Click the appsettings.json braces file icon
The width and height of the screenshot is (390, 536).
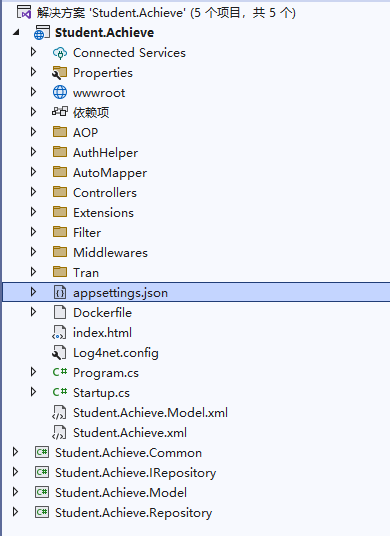pyautogui.click(x=60, y=293)
